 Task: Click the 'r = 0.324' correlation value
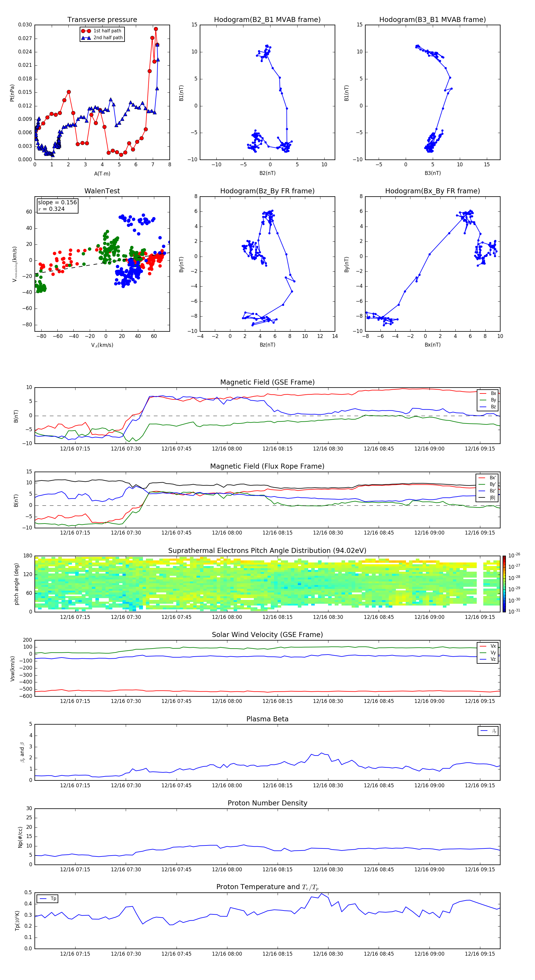click(51, 209)
